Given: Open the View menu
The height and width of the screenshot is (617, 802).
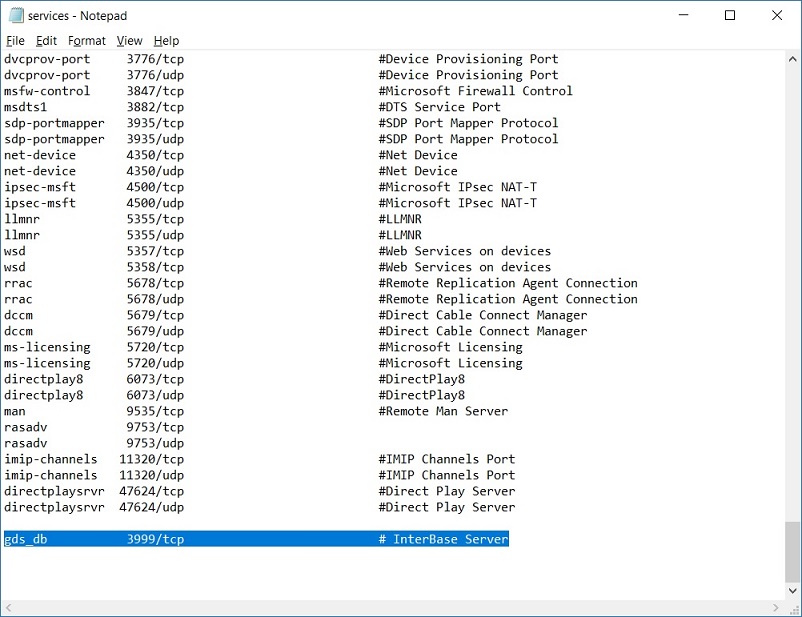Looking at the screenshot, I should [129, 41].
